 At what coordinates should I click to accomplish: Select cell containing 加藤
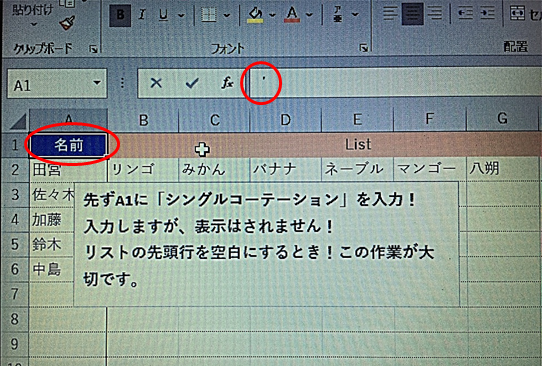52,220
